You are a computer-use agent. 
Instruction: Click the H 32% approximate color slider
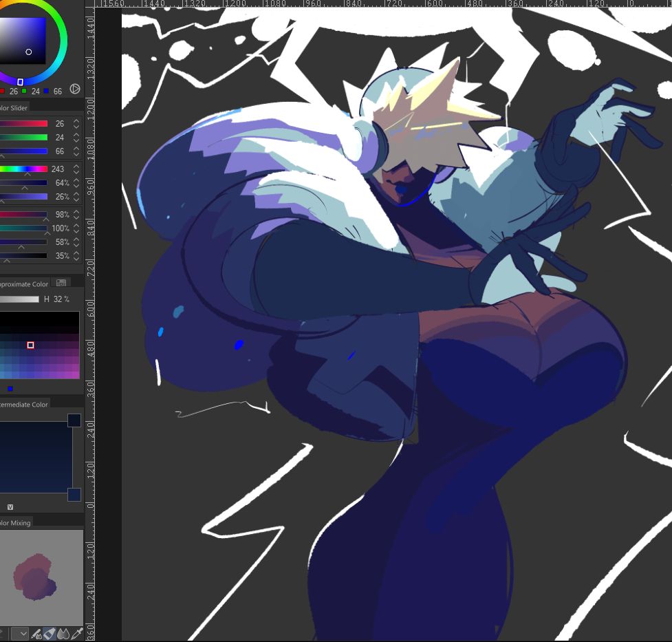pyautogui.click(x=19, y=299)
